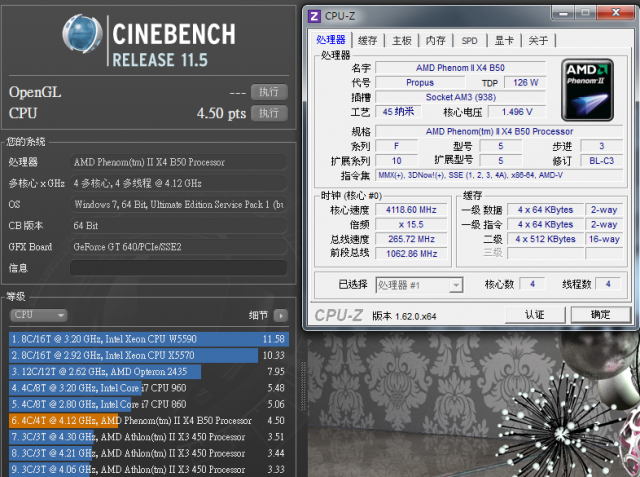Click the CPU-Z purple Z title icon
Viewport: 640px width, 477px height.
click(314, 16)
